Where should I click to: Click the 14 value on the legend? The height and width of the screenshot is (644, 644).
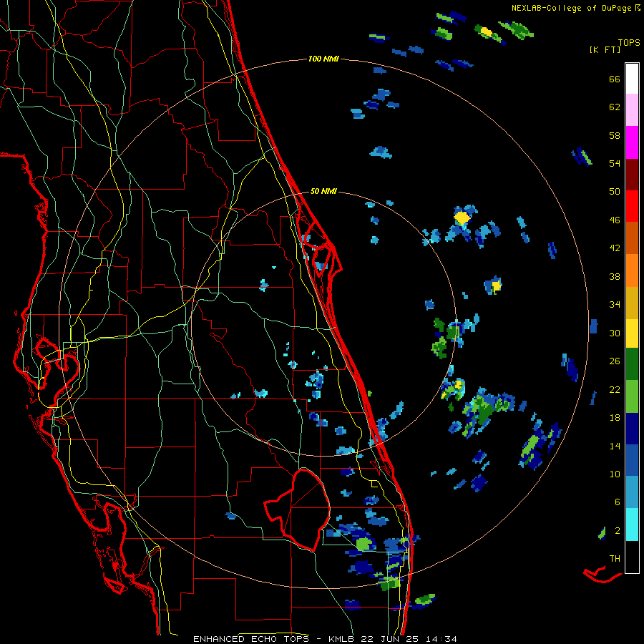pos(615,446)
